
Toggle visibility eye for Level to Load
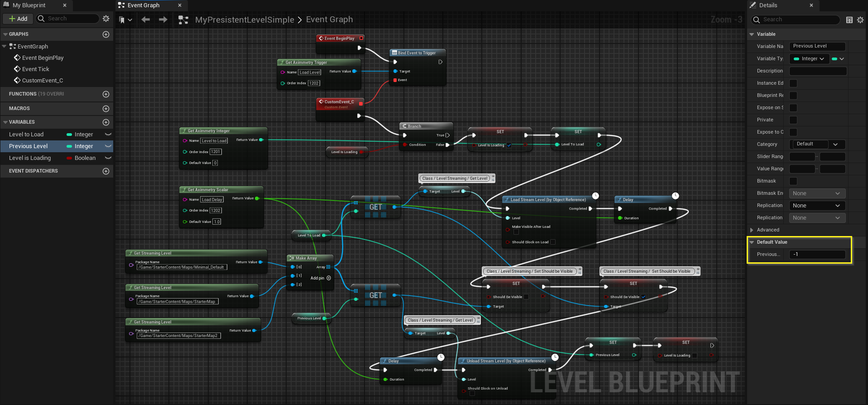[x=108, y=135]
